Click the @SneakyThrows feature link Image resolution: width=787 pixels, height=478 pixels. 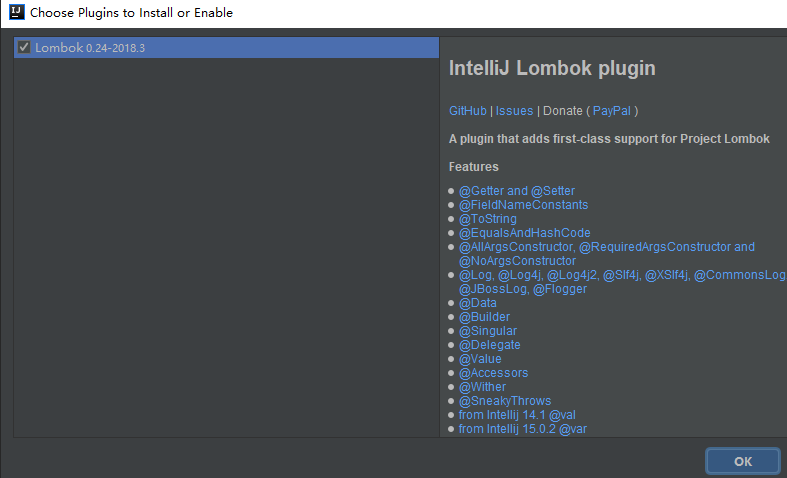[504, 401]
